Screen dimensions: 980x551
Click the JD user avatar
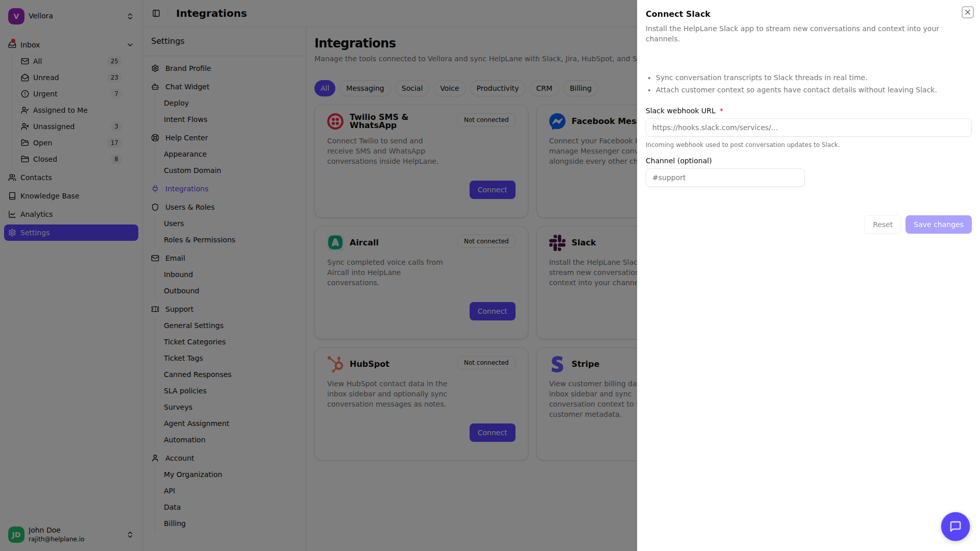point(16,535)
